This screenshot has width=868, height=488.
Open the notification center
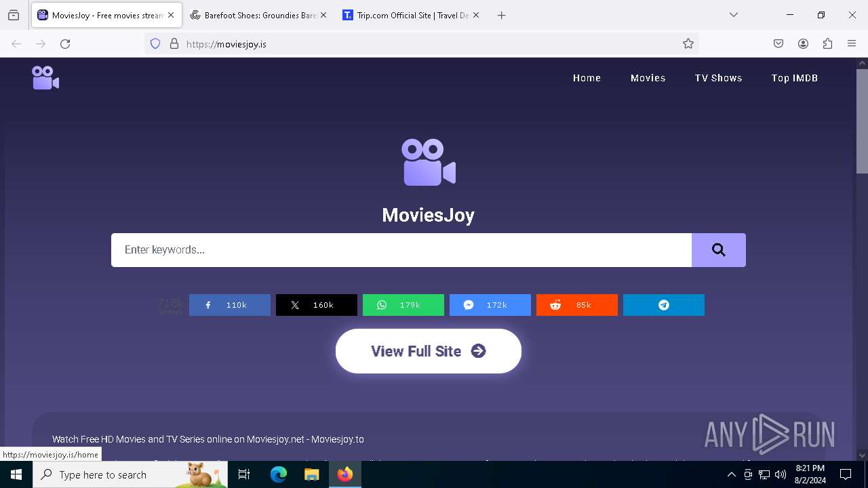tap(846, 474)
